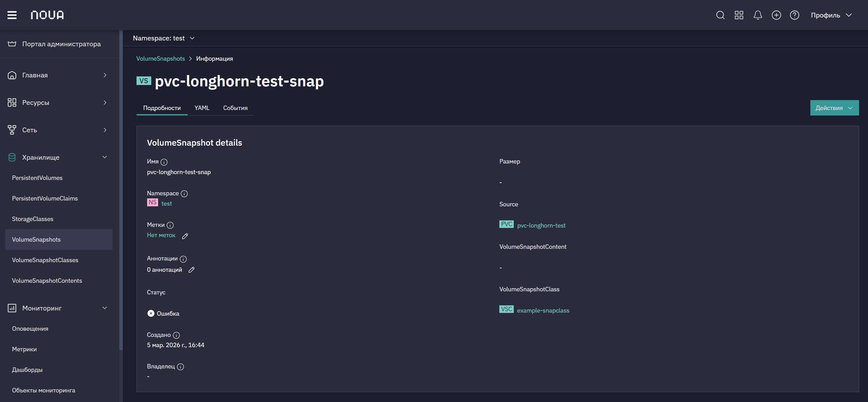Click the VS badge beside the title
868x402 pixels.
(144, 81)
